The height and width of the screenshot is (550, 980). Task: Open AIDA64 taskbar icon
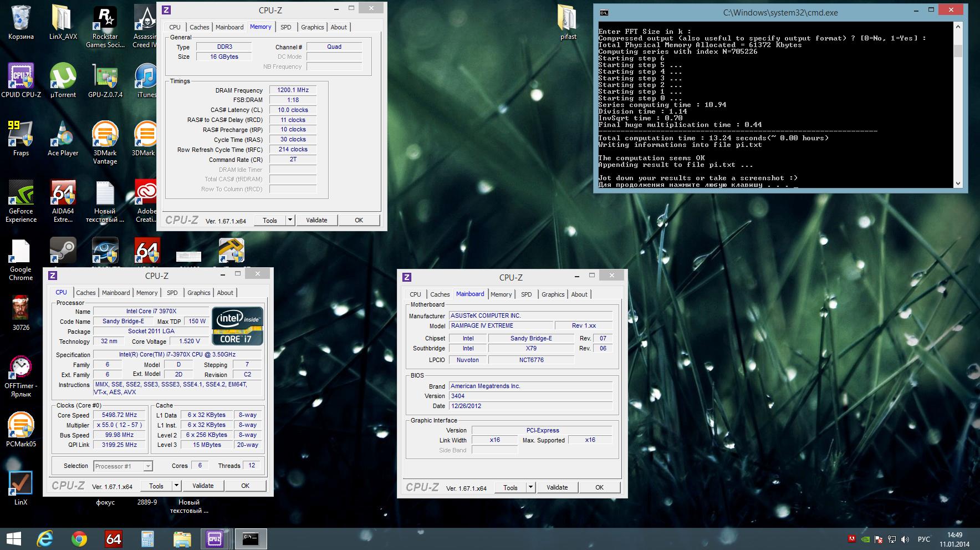(x=113, y=539)
